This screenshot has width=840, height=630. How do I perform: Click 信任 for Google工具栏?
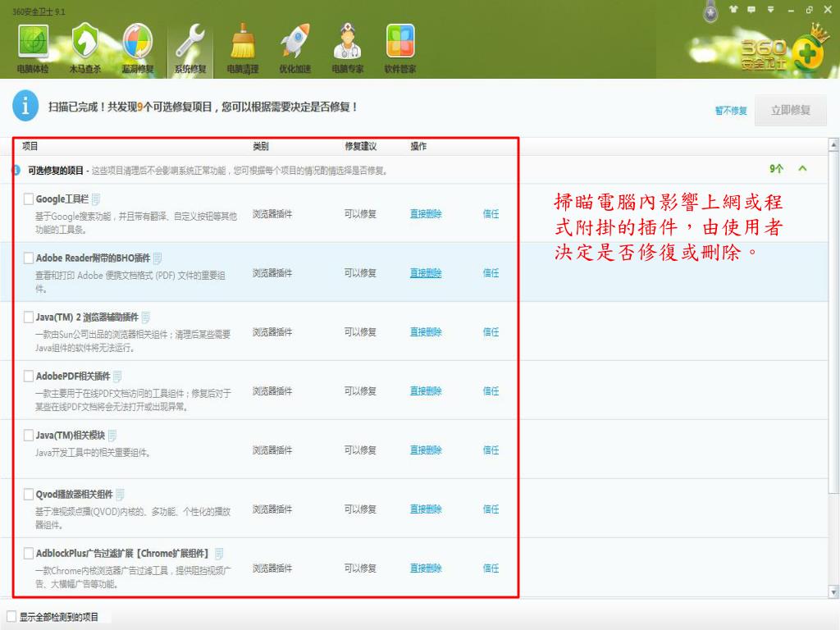coord(491,214)
